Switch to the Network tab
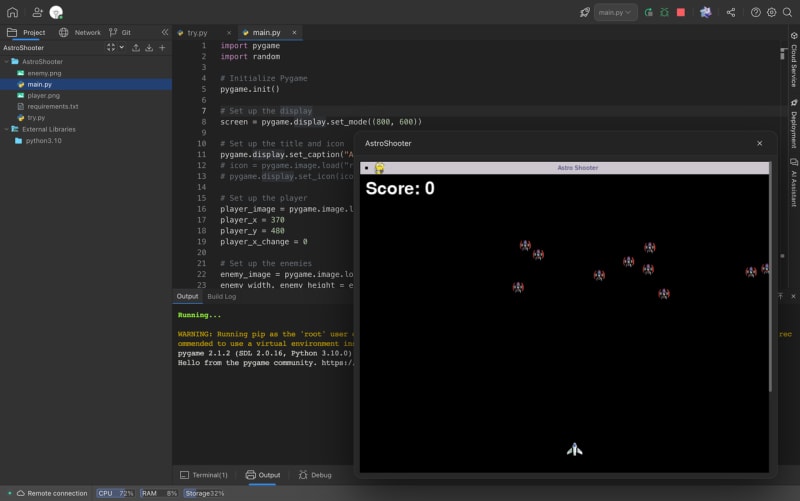Screen dimensions: 800x501 80,32
